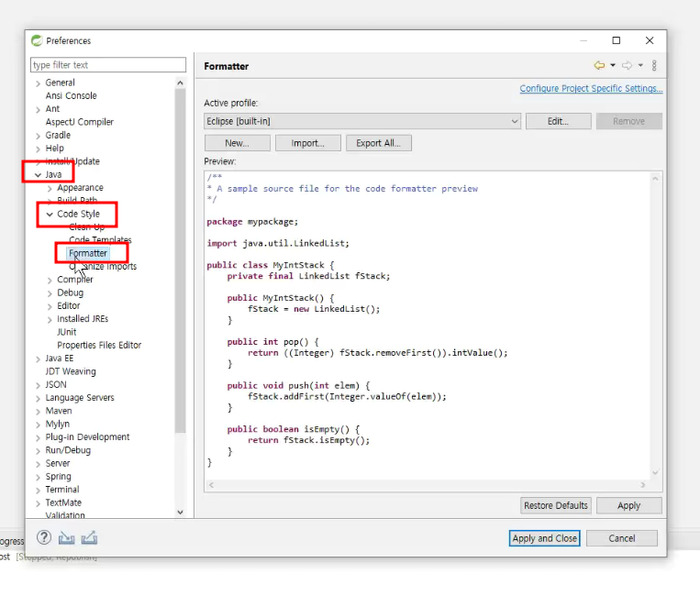Open the view menu (three dots)
Image resolution: width=700 pixels, height=607 pixels.
click(x=654, y=66)
